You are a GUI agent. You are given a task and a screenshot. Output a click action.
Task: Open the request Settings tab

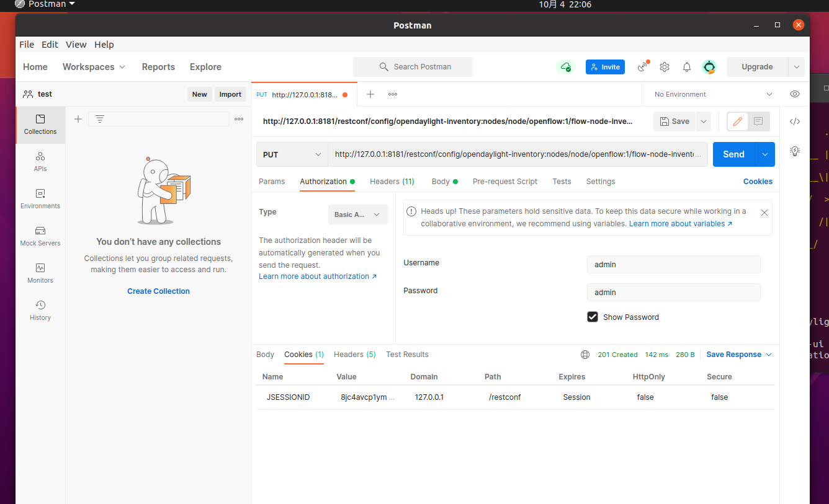click(x=601, y=182)
